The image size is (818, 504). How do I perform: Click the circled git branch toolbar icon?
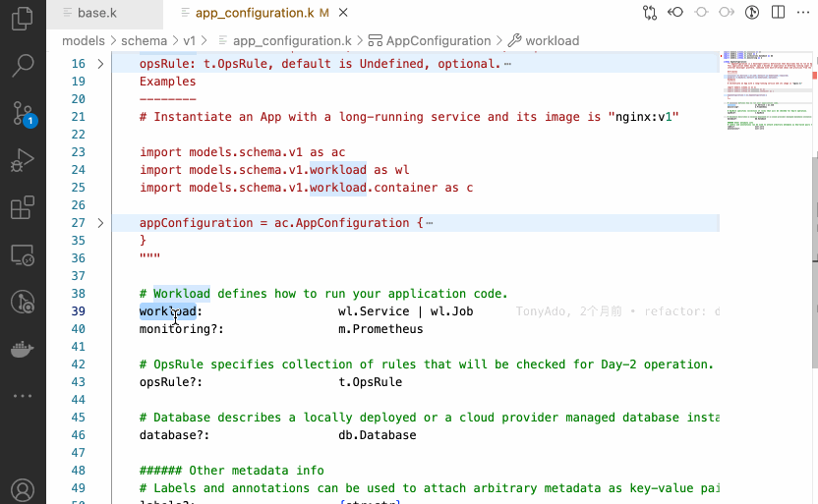(752, 12)
